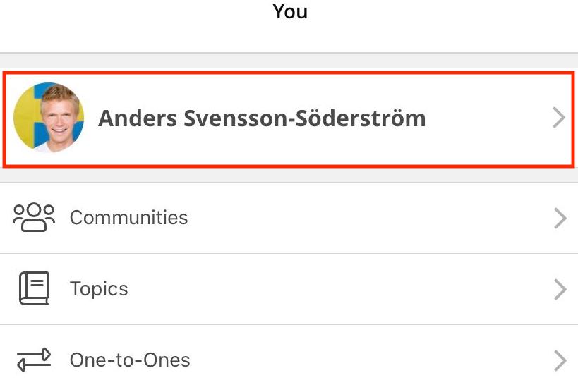
Task: Tap the Topics book icon
Action: [34, 288]
